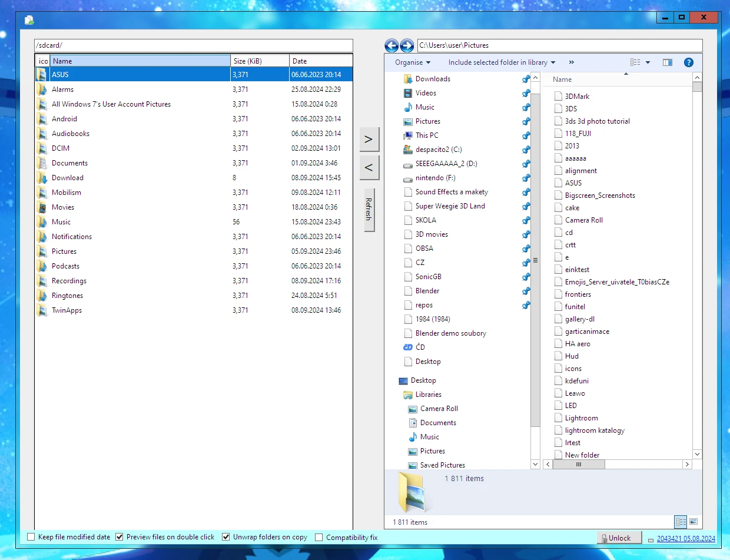Select the Podcasts row
Image resolution: width=730 pixels, height=560 pixels.
[194, 266]
